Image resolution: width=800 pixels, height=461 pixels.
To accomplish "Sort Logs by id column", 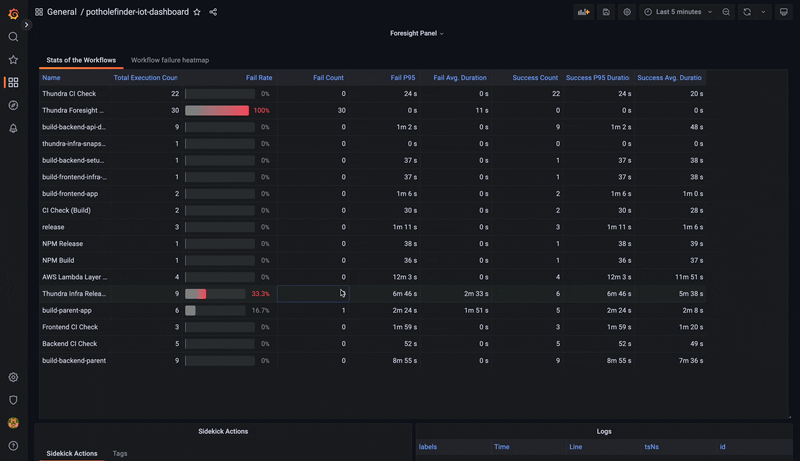I will coord(722,447).
